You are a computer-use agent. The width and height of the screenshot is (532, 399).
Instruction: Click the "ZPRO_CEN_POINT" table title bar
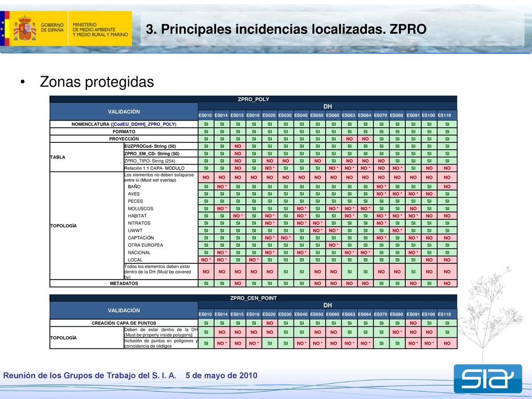click(254, 298)
